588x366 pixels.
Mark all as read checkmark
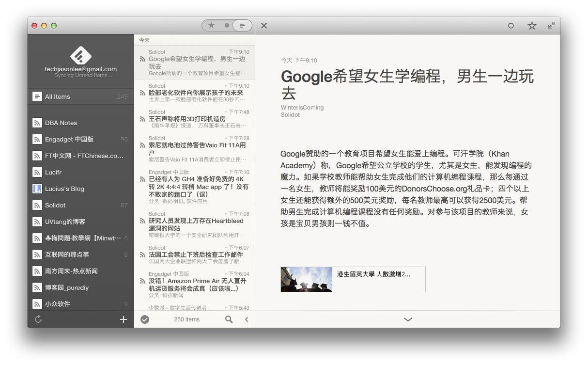click(145, 319)
